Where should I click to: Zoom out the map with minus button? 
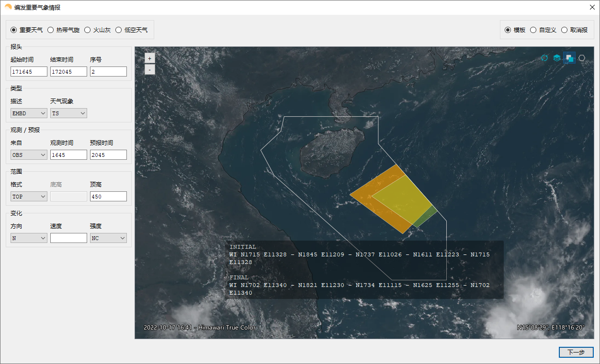pos(149,69)
